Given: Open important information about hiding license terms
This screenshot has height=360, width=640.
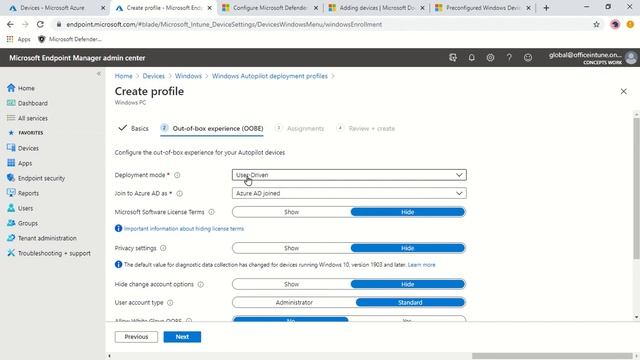Looking at the screenshot, I should coord(184,229).
